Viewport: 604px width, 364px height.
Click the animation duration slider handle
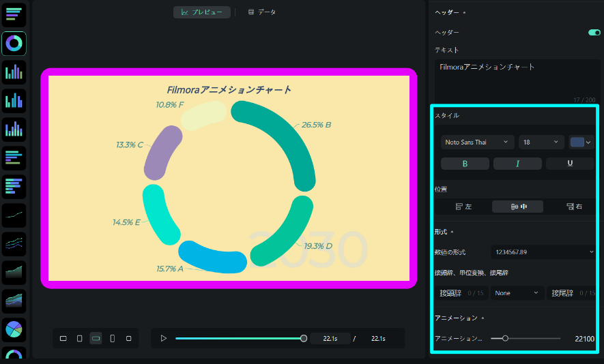coord(505,339)
